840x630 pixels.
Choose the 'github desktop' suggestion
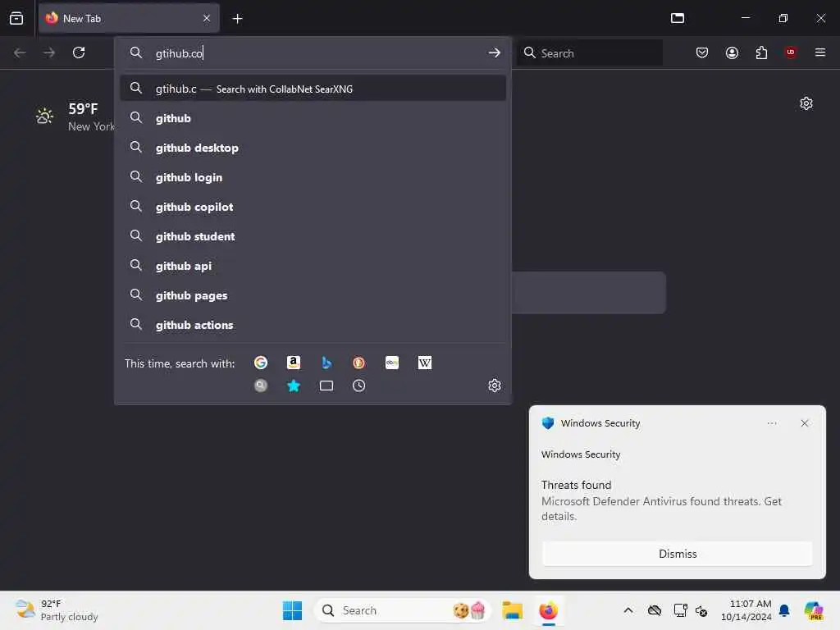pos(313,148)
